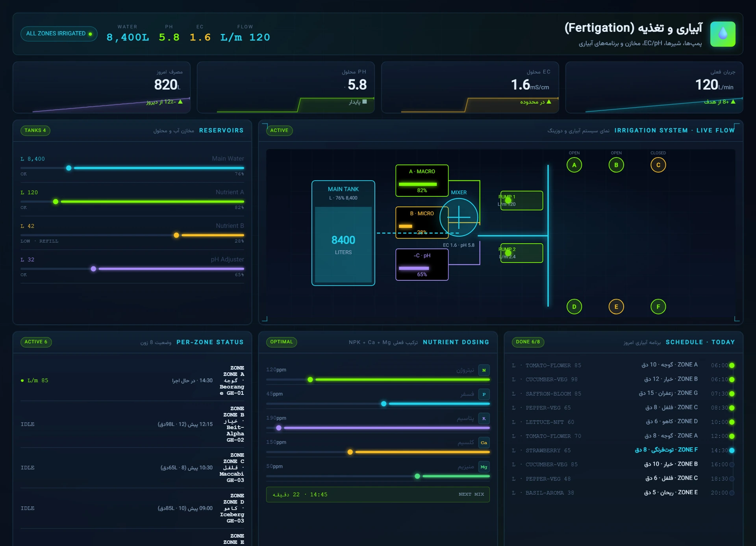
Task: Open the 820 L daily usage card
Action: [102, 87]
